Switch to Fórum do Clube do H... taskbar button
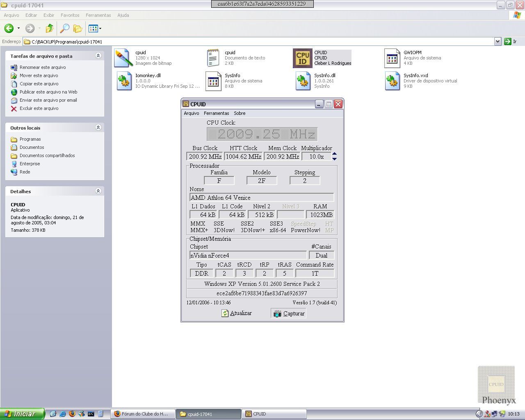This screenshot has width=525, height=420. [143, 414]
